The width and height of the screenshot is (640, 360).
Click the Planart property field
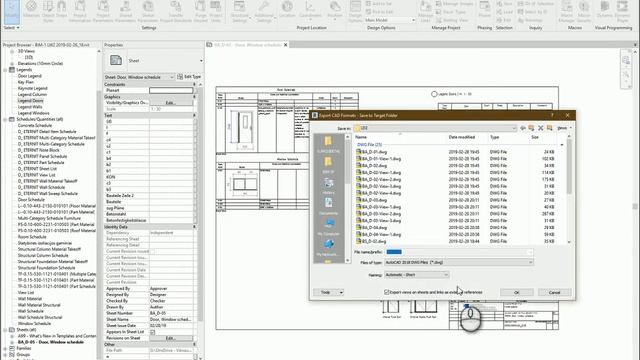click(x=171, y=91)
